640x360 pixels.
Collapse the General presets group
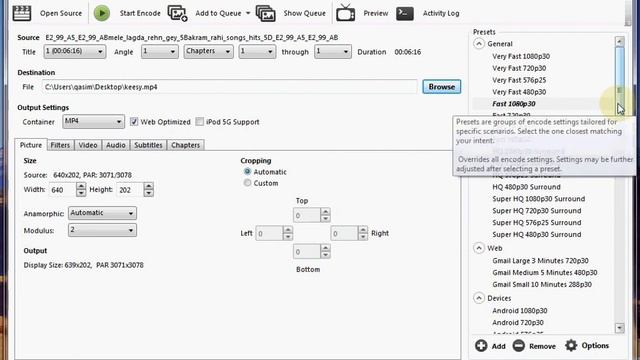tap(479, 44)
